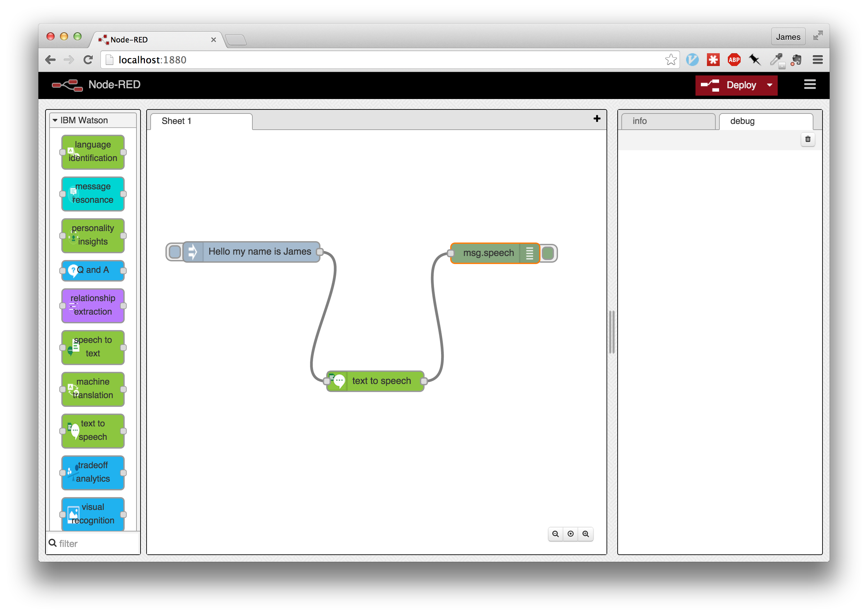Select the text to speech node on canvas
This screenshot has width=868, height=615.
click(375, 381)
